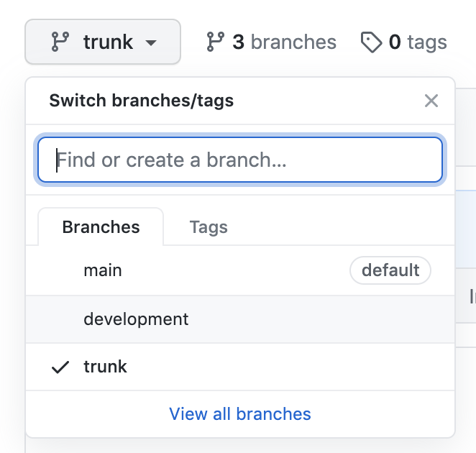The image size is (476, 453).
Task: Click the "Switch branches/tags" header title
Action: point(141,101)
